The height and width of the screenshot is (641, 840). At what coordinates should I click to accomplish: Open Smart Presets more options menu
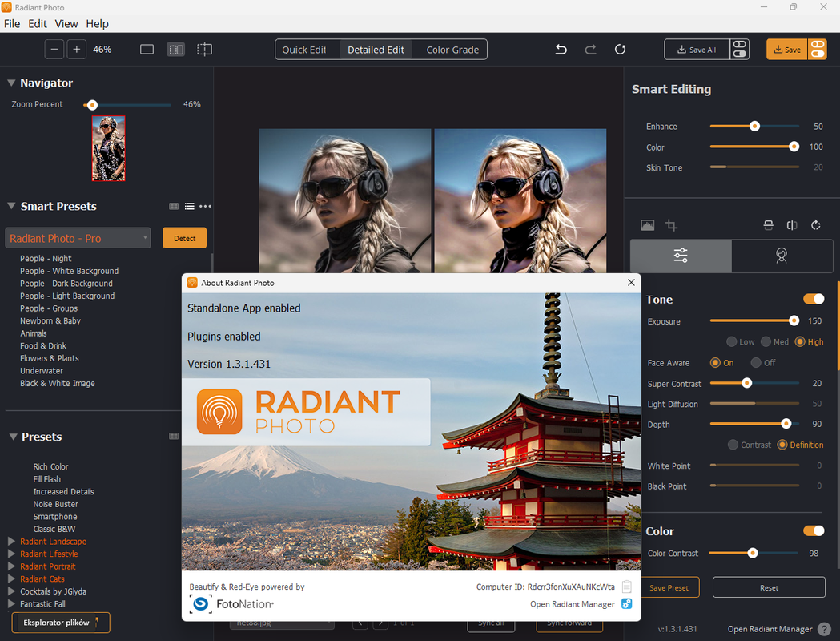coord(205,207)
